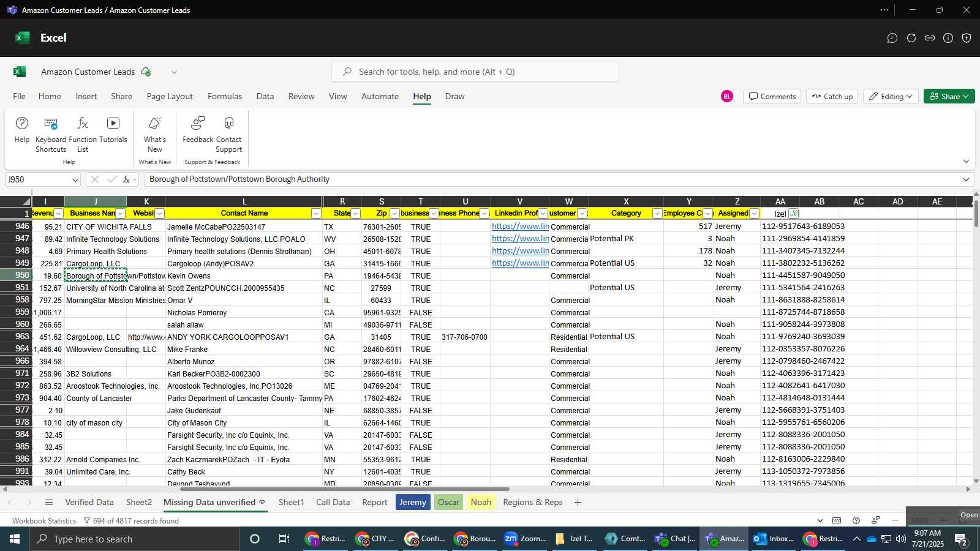
Task: Click the horizontal scrollbar thumb
Action: [345, 489]
